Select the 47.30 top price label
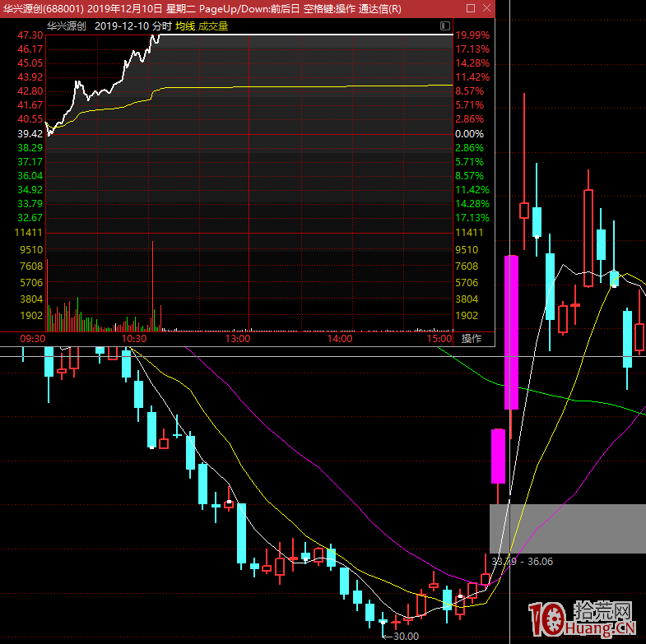The image size is (646, 644). tap(30, 35)
